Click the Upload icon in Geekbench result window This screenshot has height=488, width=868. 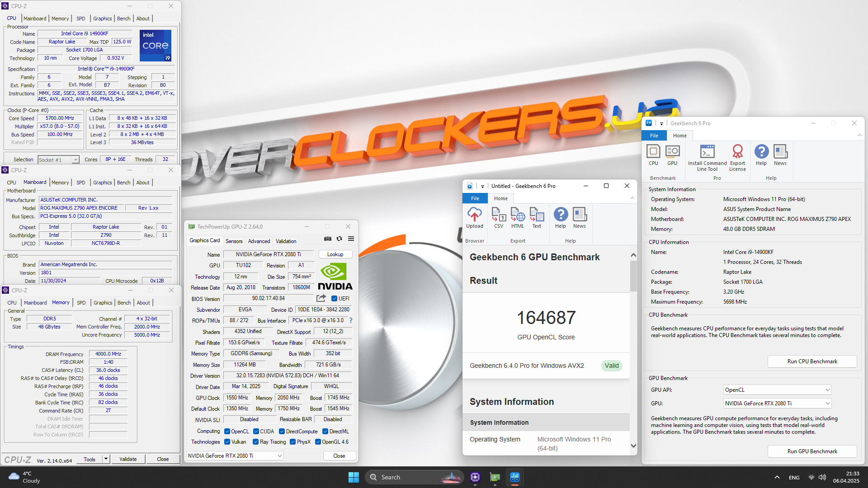pyautogui.click(x=475, y=218)
